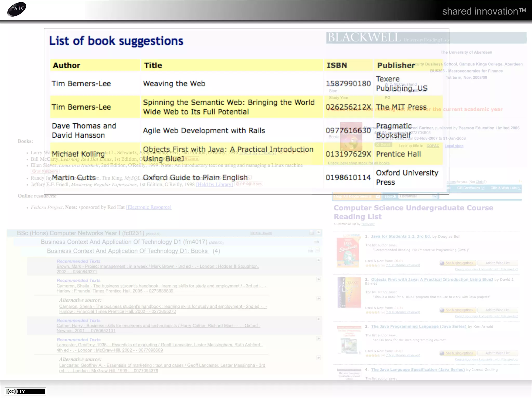Click ISBN 0198610114 cell
The width and height of the screenshot is (532, 399).
pyautogui.click(x=348, y=177)
